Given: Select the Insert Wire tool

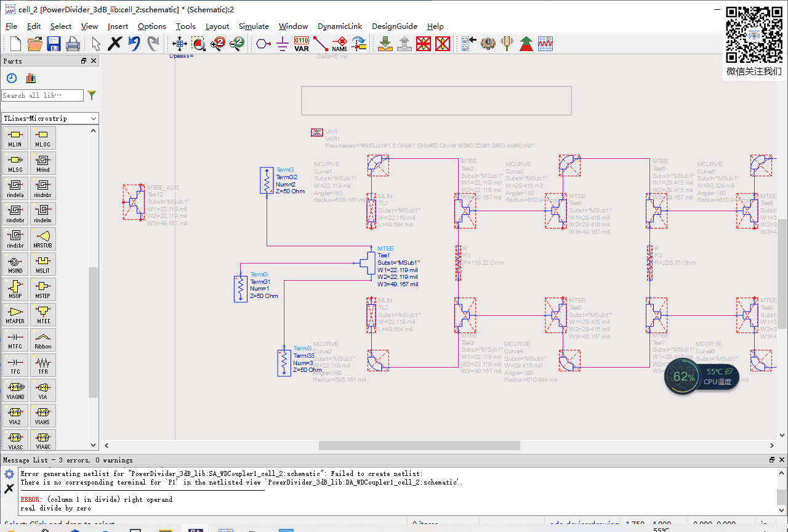Looking at the screenshot, I should pos(321,44).
